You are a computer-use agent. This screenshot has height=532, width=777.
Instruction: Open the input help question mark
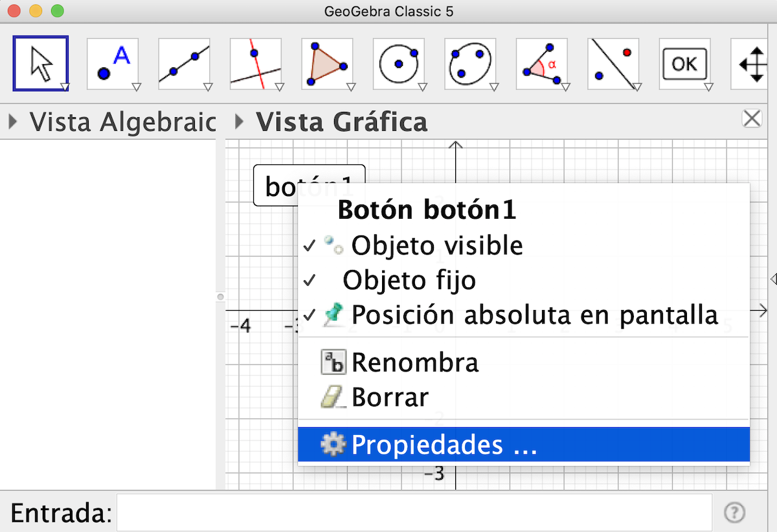tap(734, 513)
